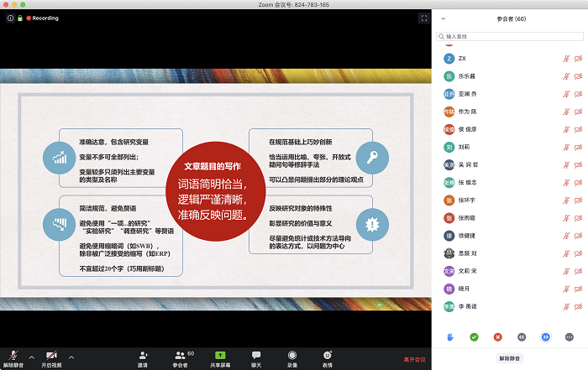This screenshot has width=588, height=370.
Task: Toggle the participants (参会者) panel
Action: [181, 357]
